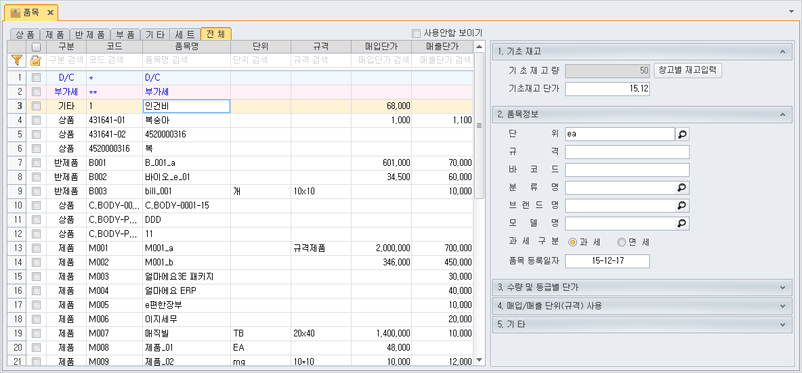Click the code cell M007
The width and height of the screenshot is (802, 373).
pyautogui.click(x=114, y=334)
